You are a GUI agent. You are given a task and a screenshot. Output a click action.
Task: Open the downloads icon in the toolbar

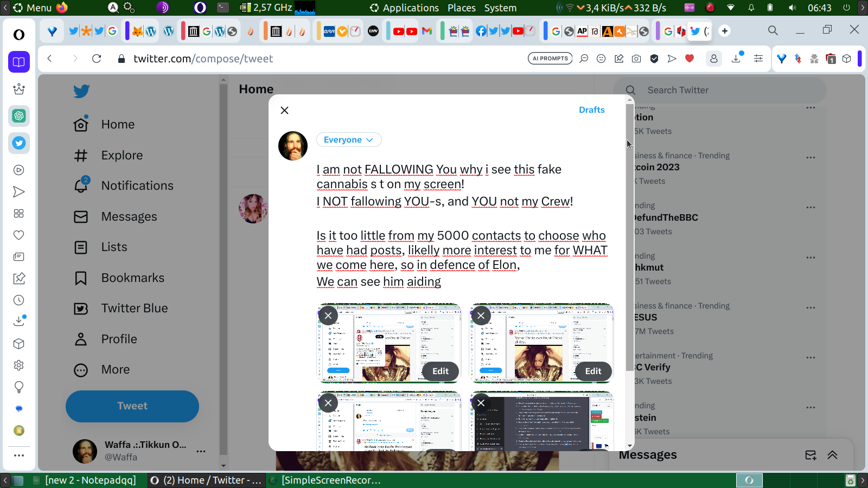click(x=736, y=59)
